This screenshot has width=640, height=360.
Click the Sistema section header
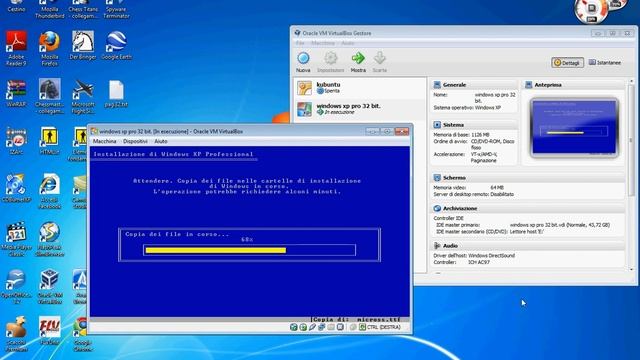coord(474,125)
